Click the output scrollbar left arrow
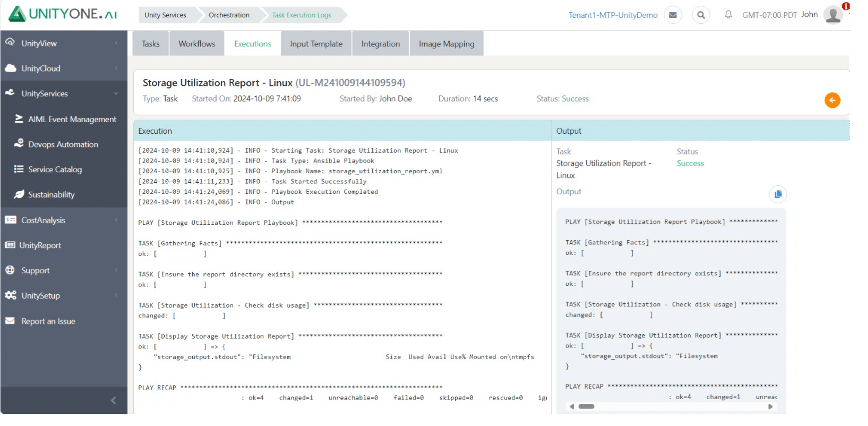Viewport: 868px width, 426px height. 571,407
